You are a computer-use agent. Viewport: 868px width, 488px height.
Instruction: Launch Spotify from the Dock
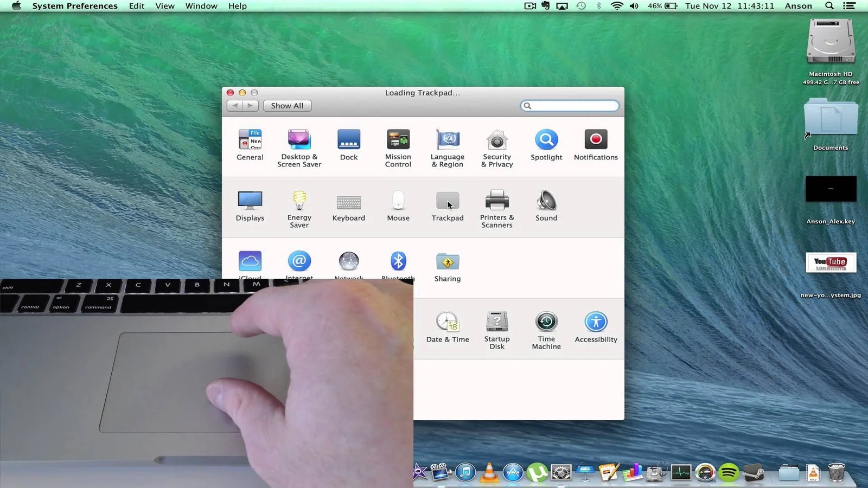(x=729, y=472)
